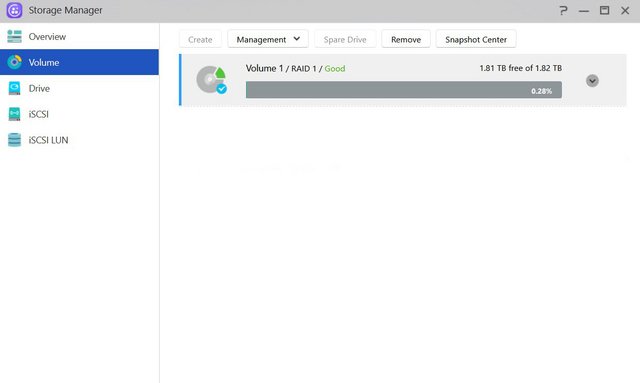Click the Storage Manager app icon
The image size is (640, 383).
(x=14, y=10)
